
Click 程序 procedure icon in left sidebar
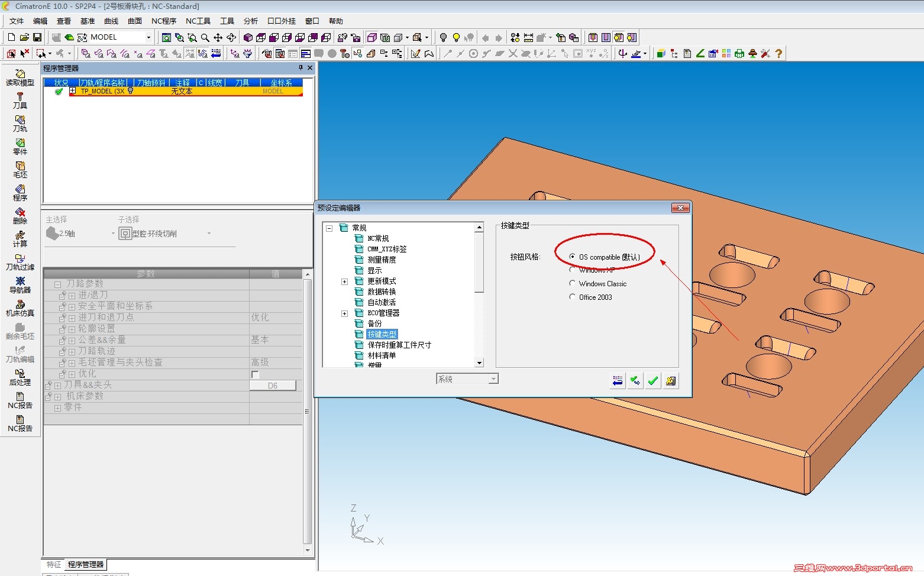click(x=20, y=193)
